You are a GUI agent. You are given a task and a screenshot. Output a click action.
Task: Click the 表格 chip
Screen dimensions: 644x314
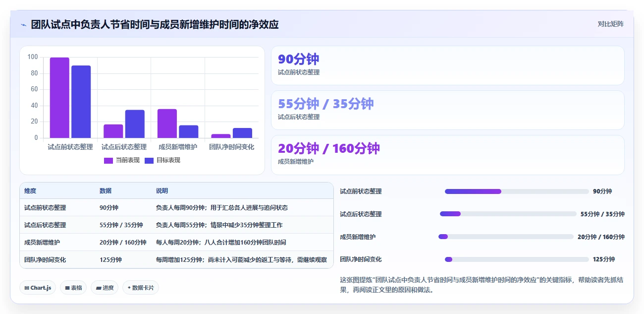(x=73, y=288)
